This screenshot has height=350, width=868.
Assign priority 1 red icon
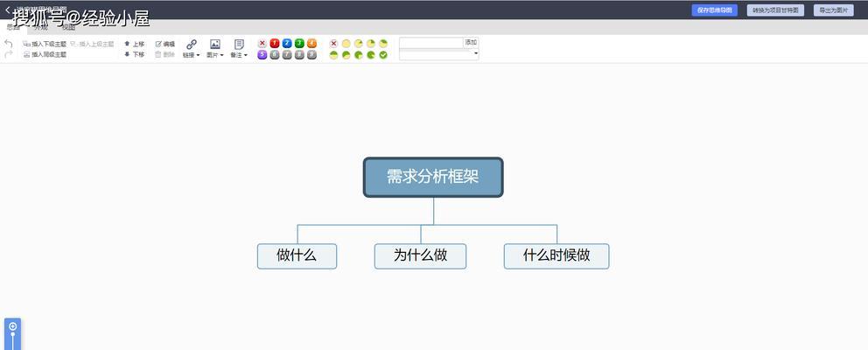[x=275, y=43]
